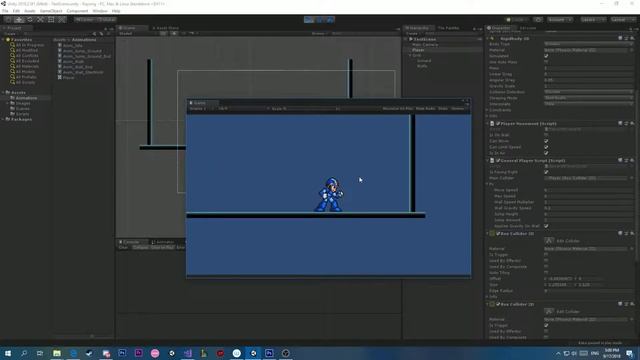Select the Rect tool in Unity toolbar
Screen dimensions: 640x360
[51, 19]
